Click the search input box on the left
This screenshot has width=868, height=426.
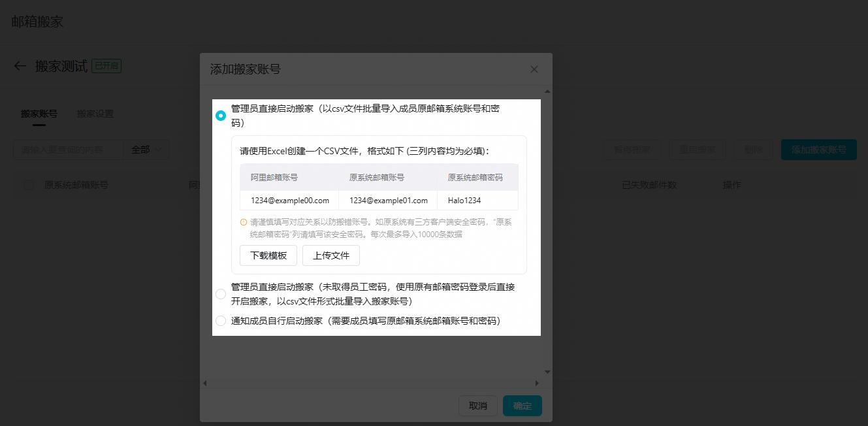pyautogui.click(x=69, y=150)
